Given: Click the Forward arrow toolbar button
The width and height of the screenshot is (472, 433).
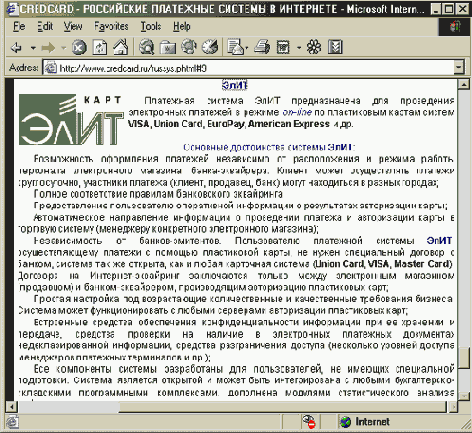Looking at the screenshot, I should pos(48,48).
